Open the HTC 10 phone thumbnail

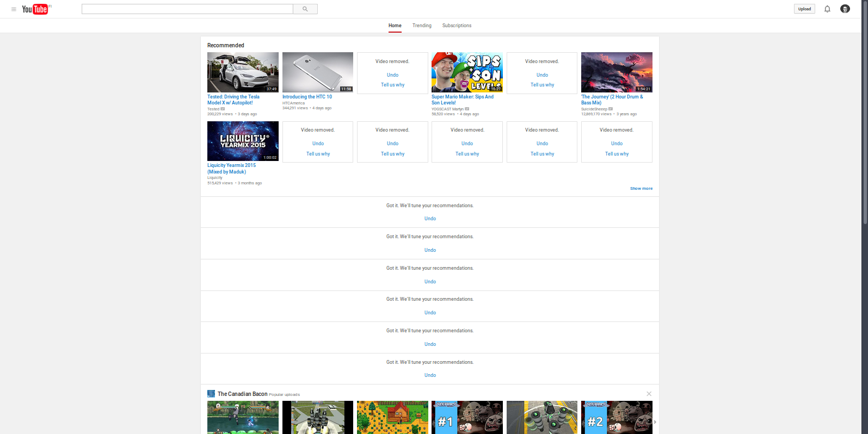click(318, 72)
